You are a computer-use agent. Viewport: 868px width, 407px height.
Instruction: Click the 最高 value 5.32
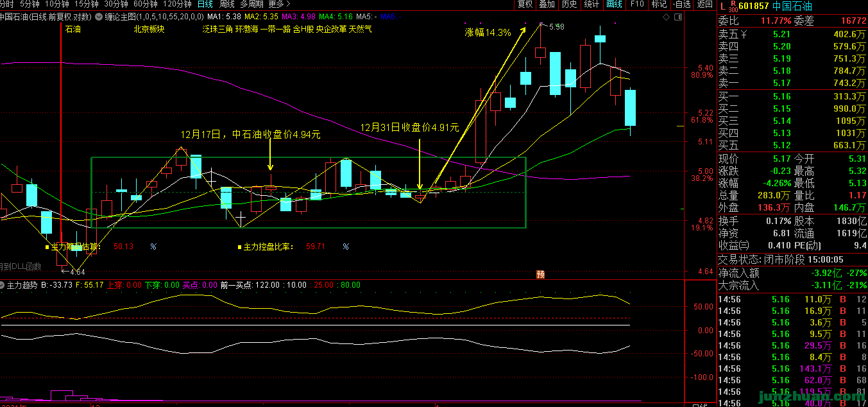click(x=856, y=171)
